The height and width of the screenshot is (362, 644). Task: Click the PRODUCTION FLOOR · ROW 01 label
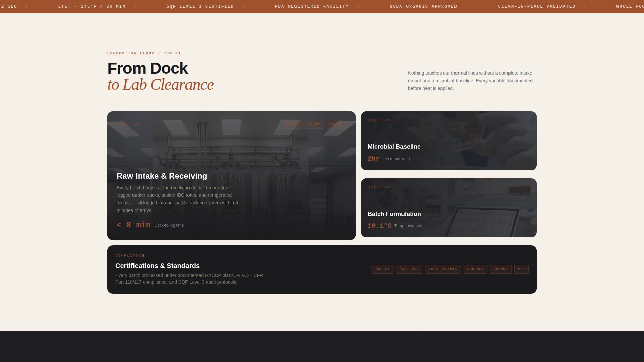point(144,53)
